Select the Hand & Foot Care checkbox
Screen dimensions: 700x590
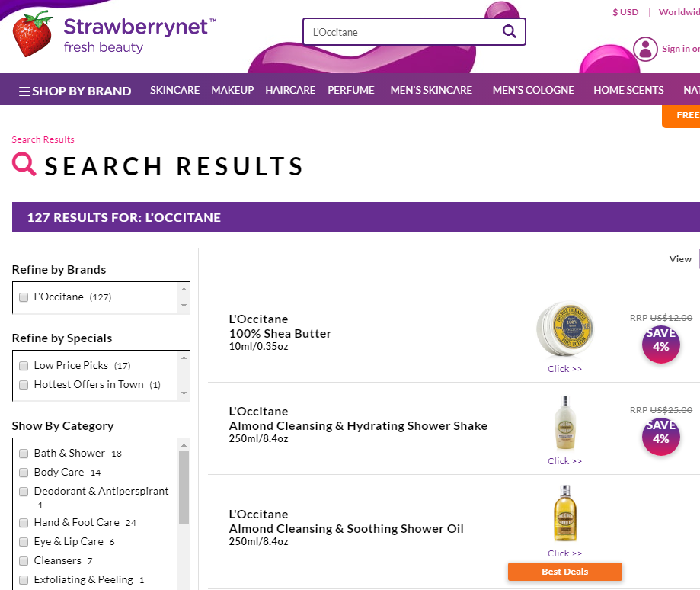(24, 523)
